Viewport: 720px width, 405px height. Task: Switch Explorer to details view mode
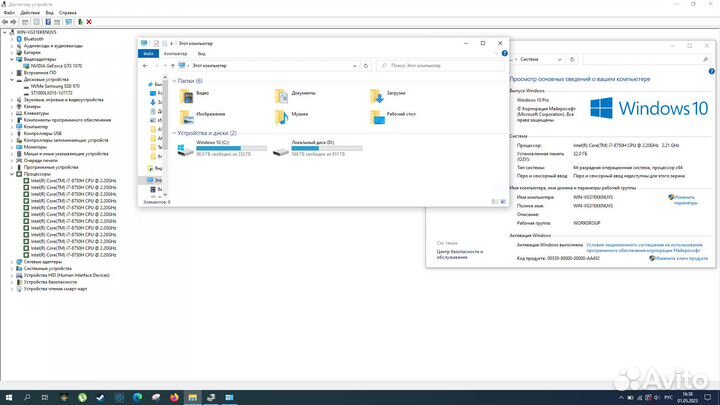(495, 202)
